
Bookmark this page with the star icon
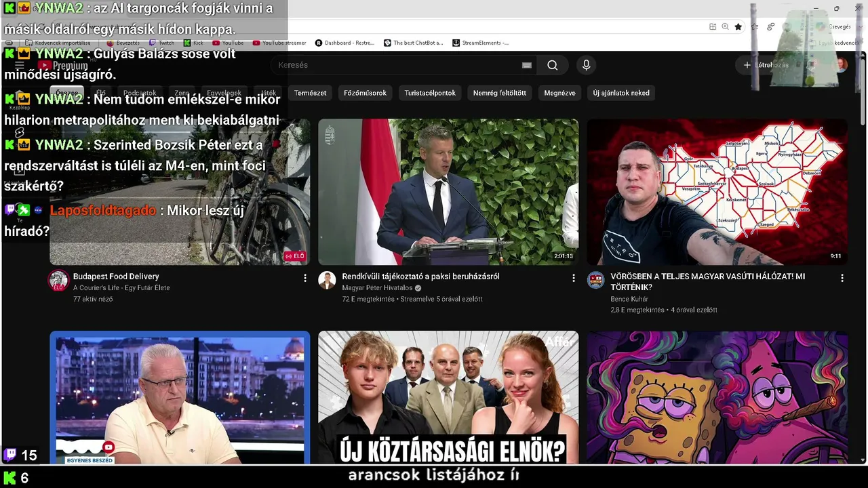738,26
